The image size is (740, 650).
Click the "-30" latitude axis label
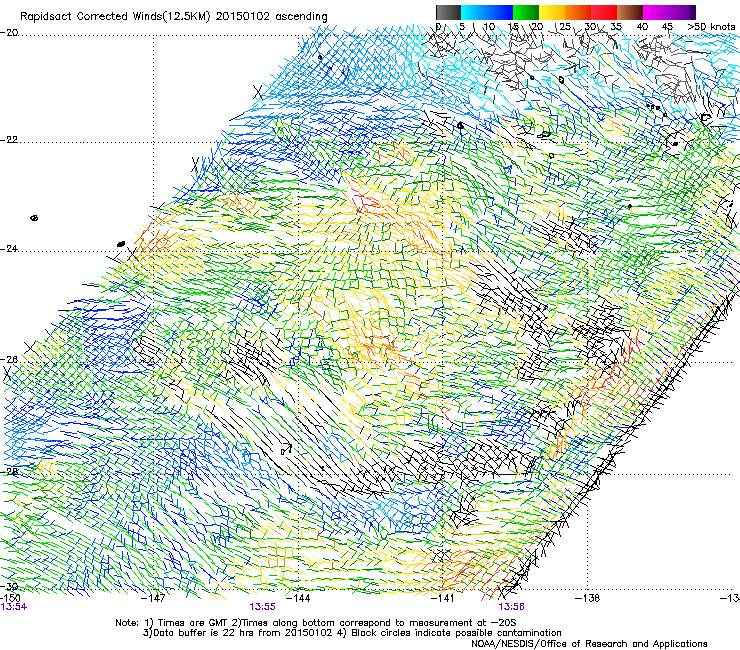(x=9, y=587)
